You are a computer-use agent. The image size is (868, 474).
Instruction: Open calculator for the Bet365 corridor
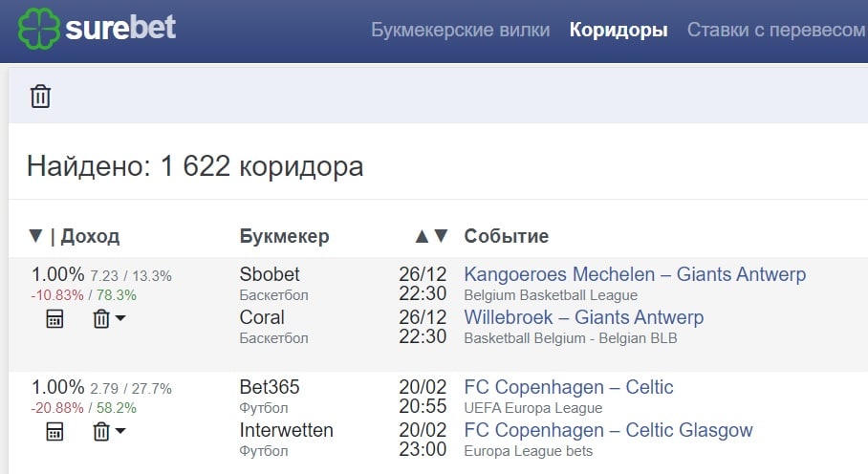point(54,431)
